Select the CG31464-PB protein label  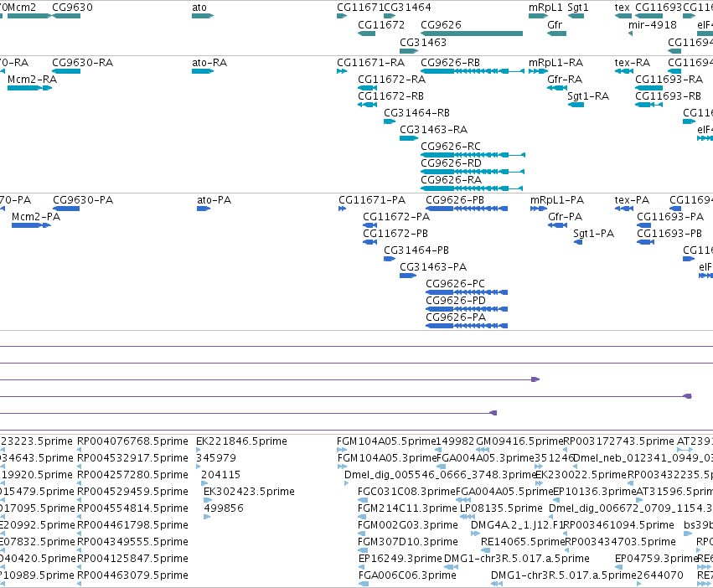(x=416, y=250)
